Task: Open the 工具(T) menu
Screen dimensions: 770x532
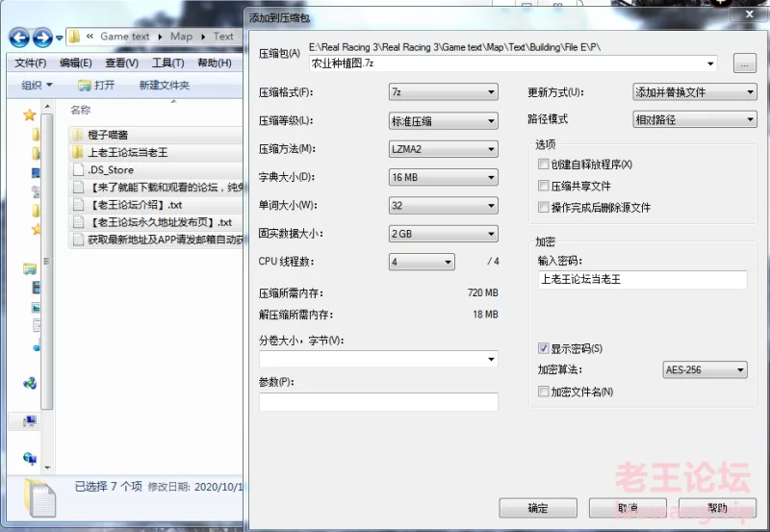Action: coord(167,63)
